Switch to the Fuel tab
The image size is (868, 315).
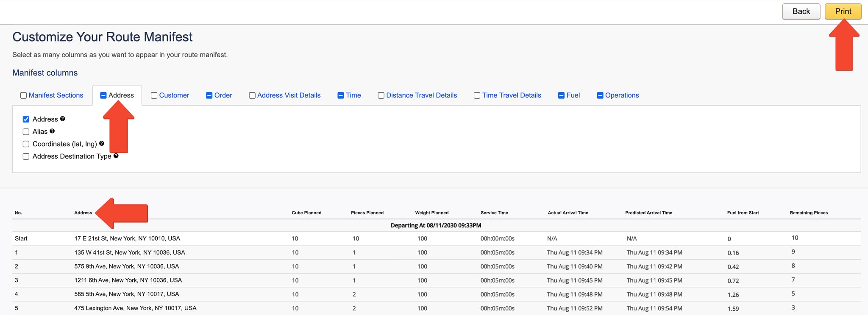click(573, 95)
